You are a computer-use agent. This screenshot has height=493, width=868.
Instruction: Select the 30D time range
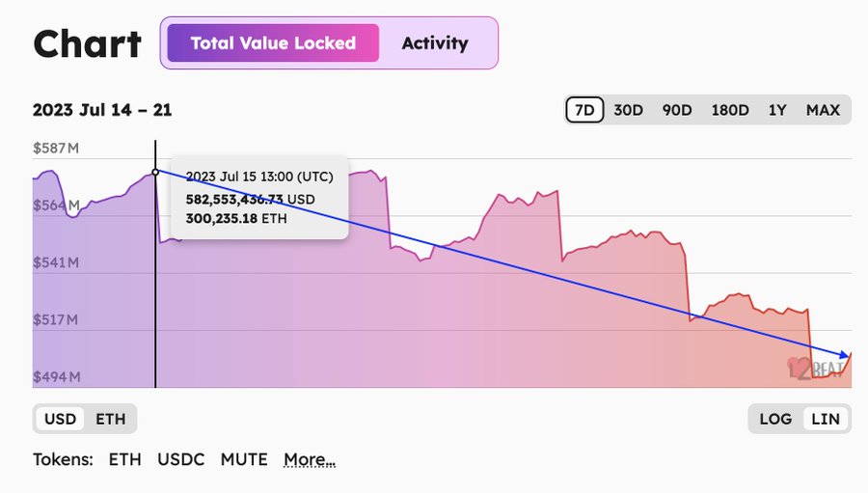click(628, 110)
